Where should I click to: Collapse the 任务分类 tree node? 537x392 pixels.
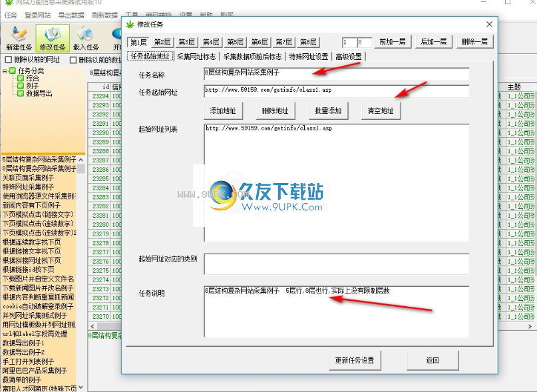tap(5, 71)
